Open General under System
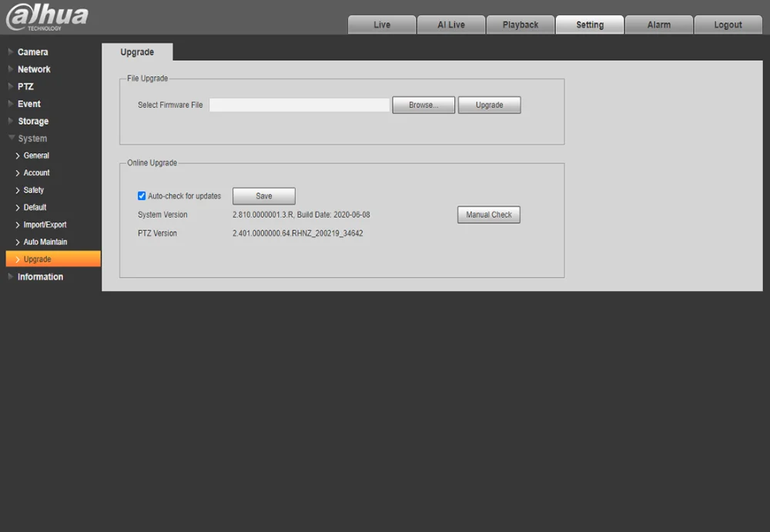770x532 pixels. pos(36,156)
